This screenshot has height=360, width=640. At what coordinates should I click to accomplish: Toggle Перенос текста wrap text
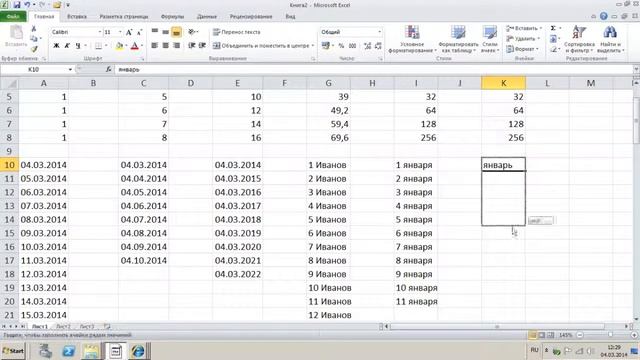[x=237, y=32]
